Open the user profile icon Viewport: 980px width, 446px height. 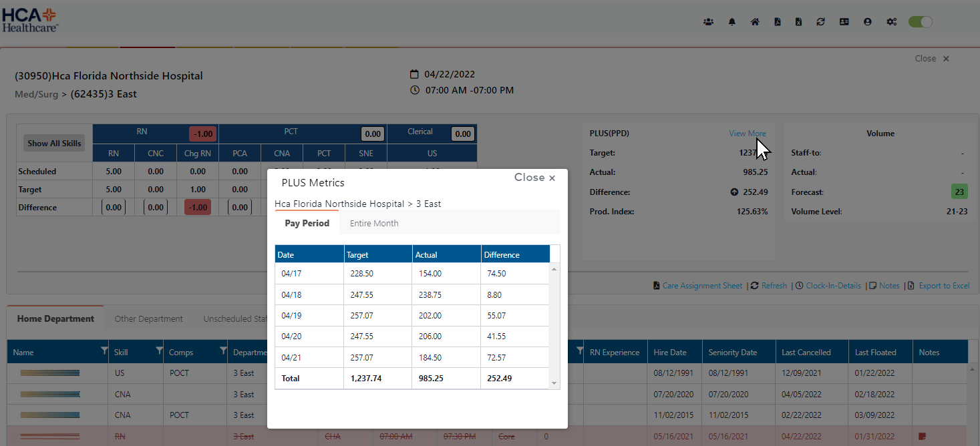pos(868,22)
